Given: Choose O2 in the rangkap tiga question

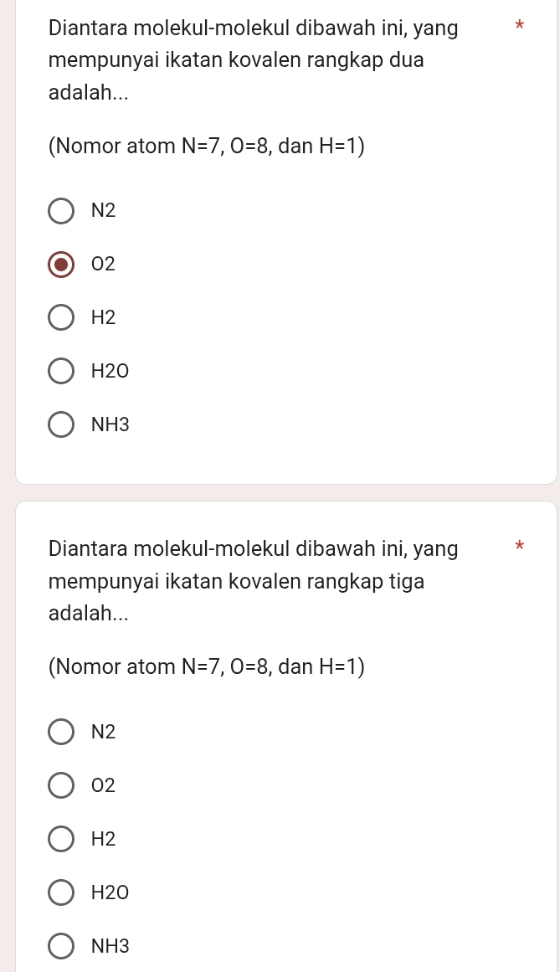Looking at the screenshot, I should tap(61, 785).
